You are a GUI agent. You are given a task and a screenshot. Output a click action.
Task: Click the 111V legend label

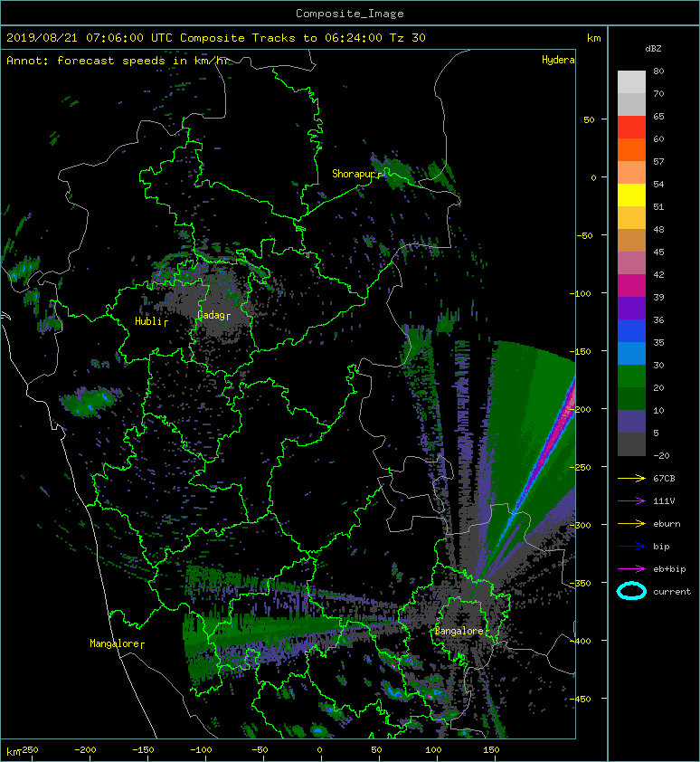664,501
